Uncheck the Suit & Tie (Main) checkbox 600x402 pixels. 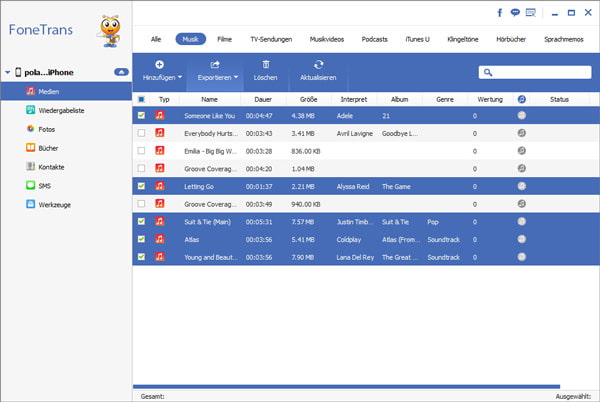141,221
